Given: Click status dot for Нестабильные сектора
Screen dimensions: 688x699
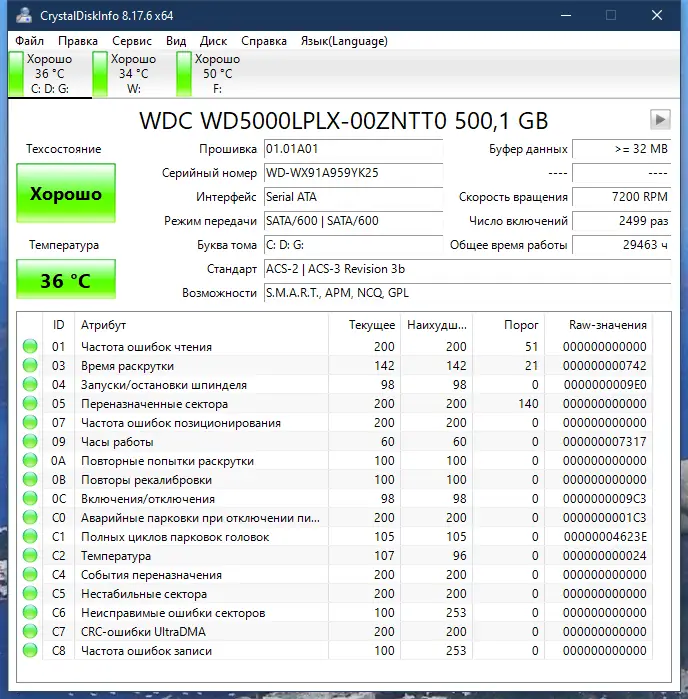Looking at the screenshot, I should 30,594.
